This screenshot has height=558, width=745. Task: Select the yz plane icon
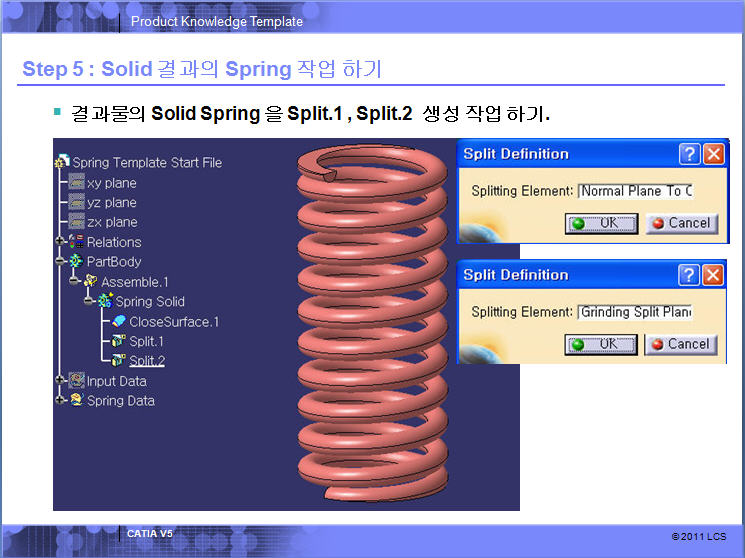point(76,203)
